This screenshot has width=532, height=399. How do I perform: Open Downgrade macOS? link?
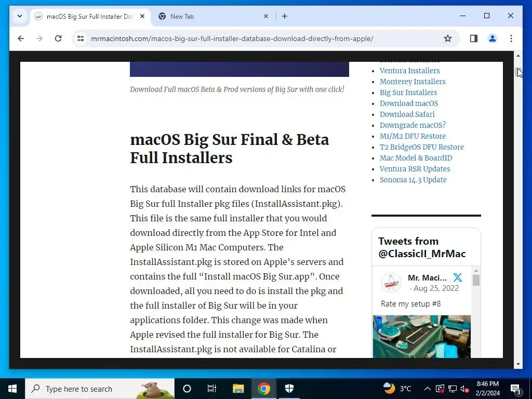pos(413,125)
